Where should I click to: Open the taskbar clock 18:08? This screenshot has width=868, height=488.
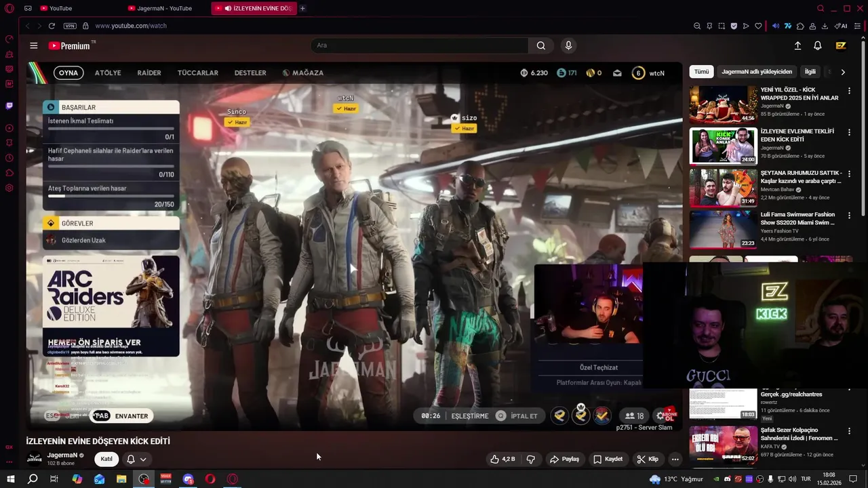[829, 479]
